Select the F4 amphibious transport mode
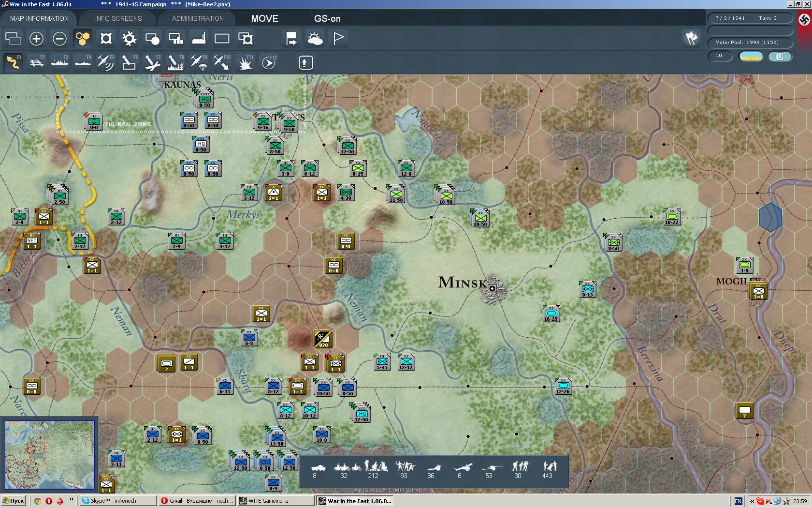This screenshot has width=812, height=508. pos(83,62)
